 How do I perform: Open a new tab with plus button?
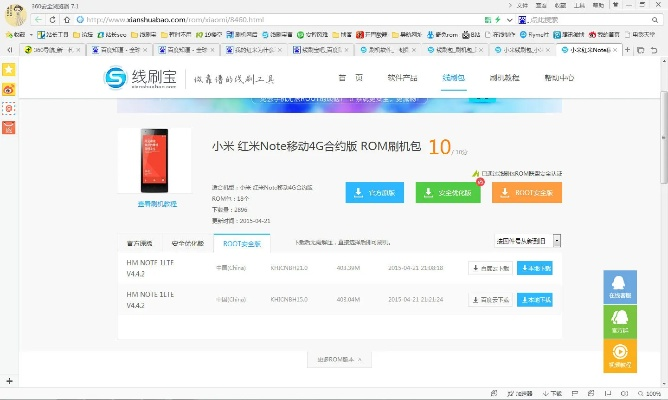(627, 50)
